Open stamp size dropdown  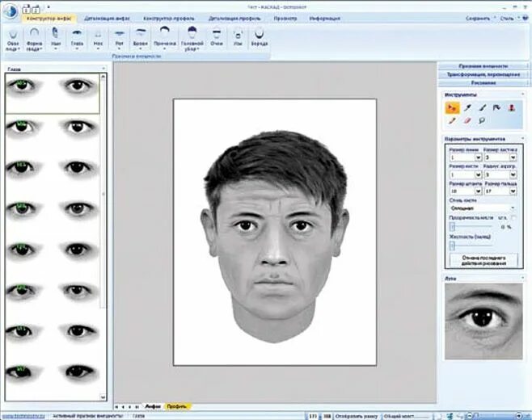point(478,191)
